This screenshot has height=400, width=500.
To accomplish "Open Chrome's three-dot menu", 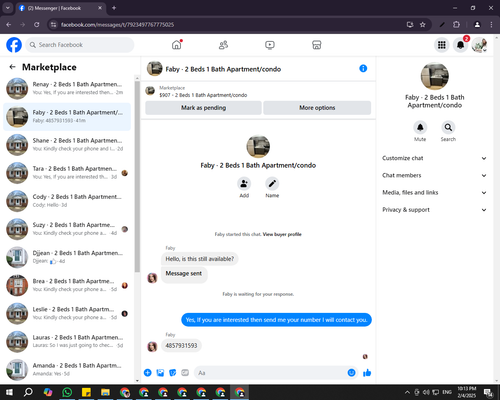I will (491, 25).
